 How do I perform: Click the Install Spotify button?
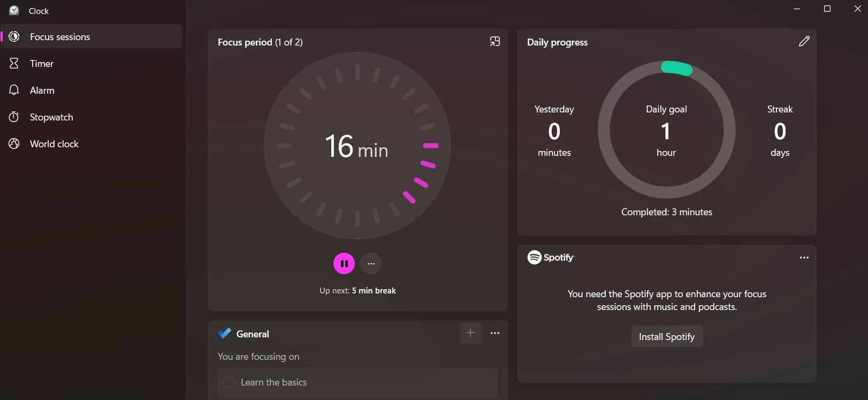pyautogui.click(x=666, y=336)
